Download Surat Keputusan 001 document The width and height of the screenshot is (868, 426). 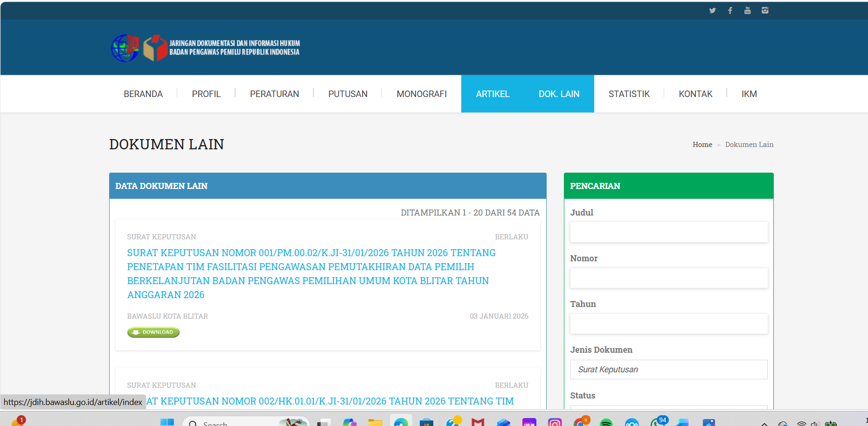point(153,332)
